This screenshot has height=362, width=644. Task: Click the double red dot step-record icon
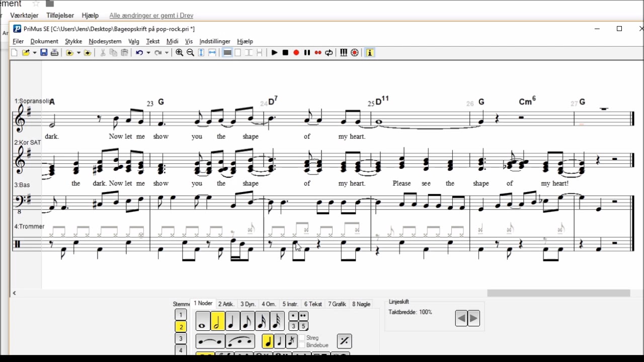(x=318, y=53)
